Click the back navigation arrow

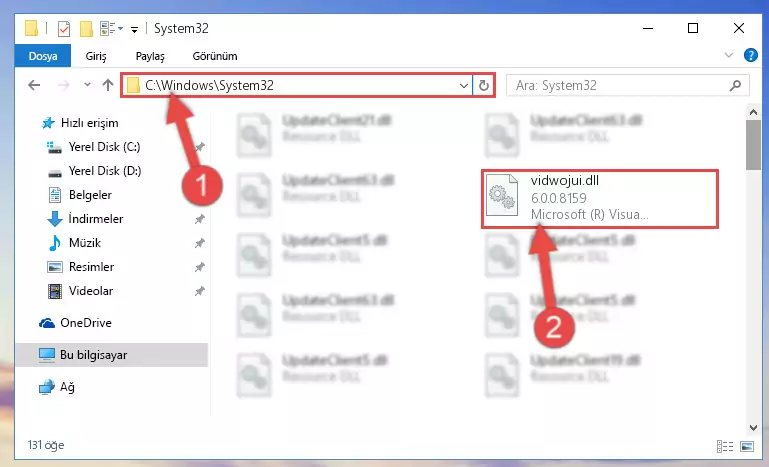34,85
